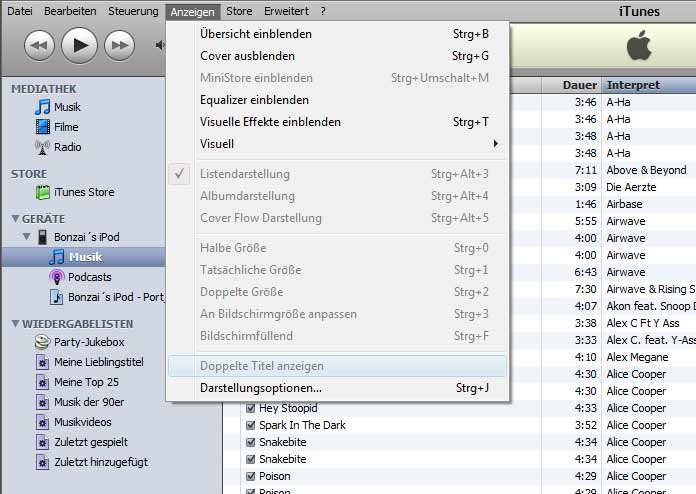Viewport: 696px width, 494px height.
Task: Click the volume speaker icon
Action: [x=160, y=45]
